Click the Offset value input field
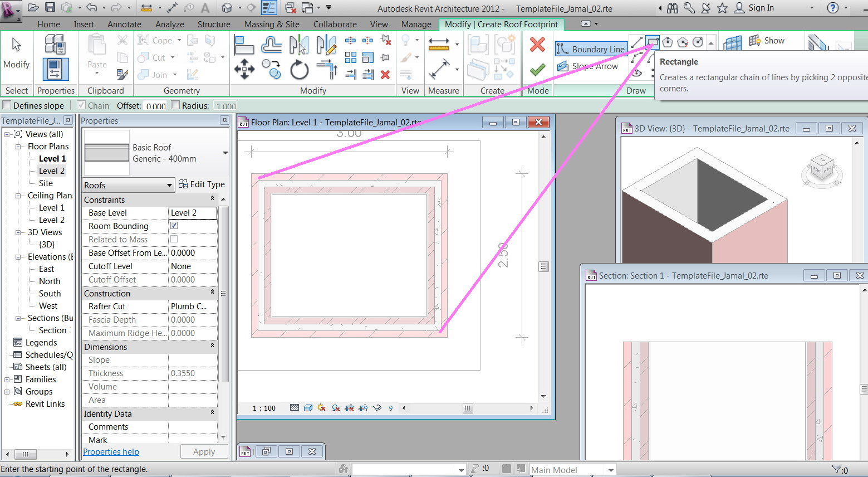The image size is (868, 477). [156, 105]
